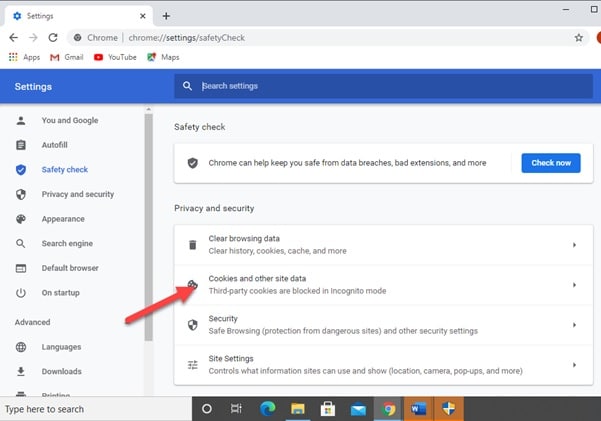Bookmark this page with star icon
This screenshot has width=601, height=421.
pos(579,38)
